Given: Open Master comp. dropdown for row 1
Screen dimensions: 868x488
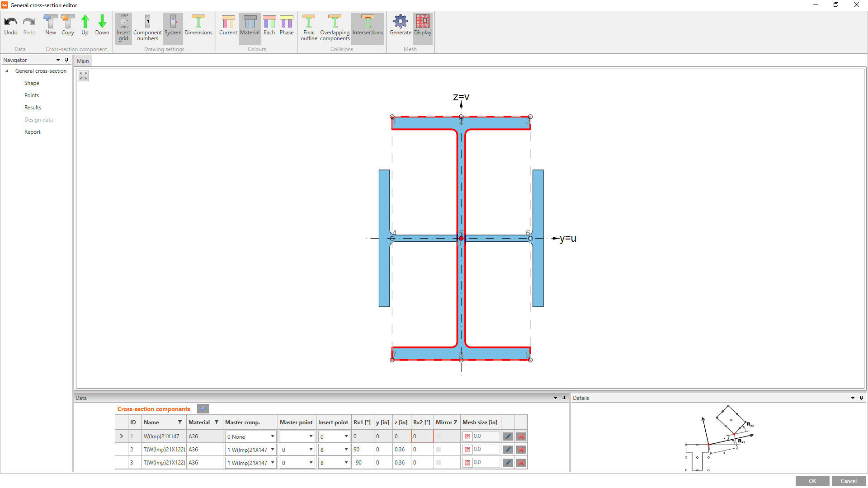Looking at the screenshot, I should pyautogui.click(x=273, y=436).
